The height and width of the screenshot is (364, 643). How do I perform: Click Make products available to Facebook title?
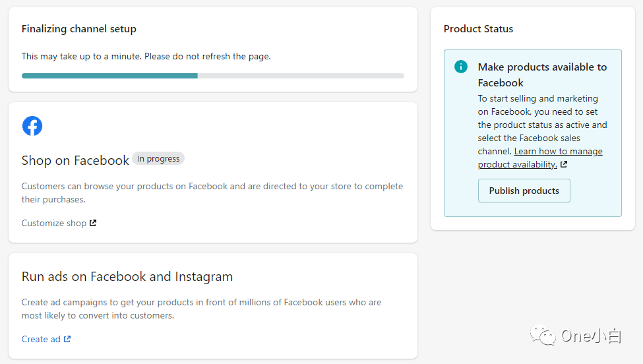(542, 75)
